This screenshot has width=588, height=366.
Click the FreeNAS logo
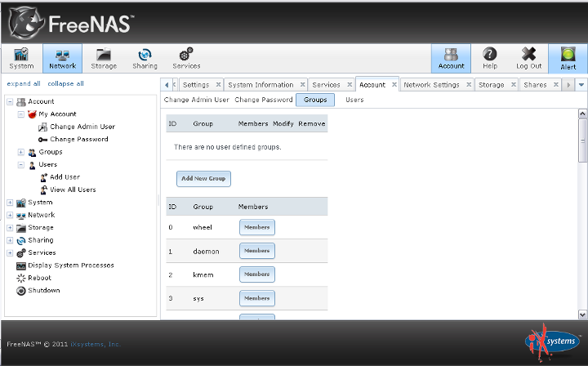tap(70, 23)
